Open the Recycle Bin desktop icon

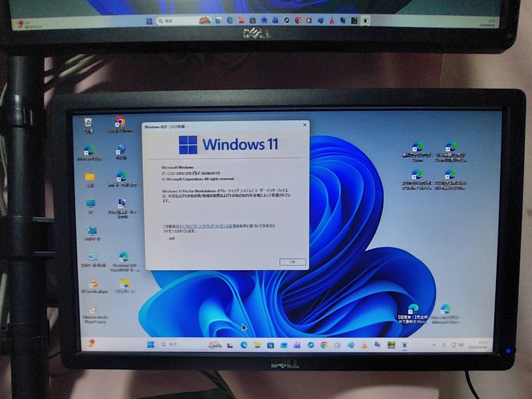88,125
